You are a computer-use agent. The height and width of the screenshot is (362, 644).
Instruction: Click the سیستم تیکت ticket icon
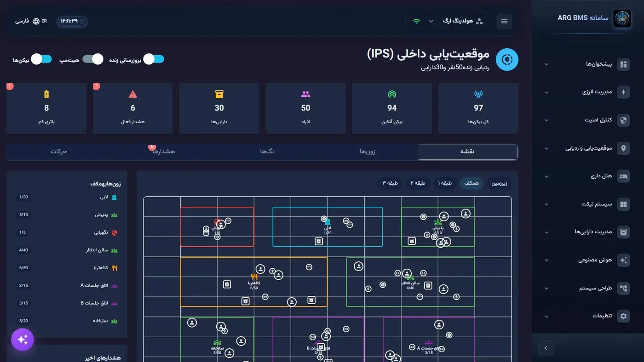pos(623,204)
